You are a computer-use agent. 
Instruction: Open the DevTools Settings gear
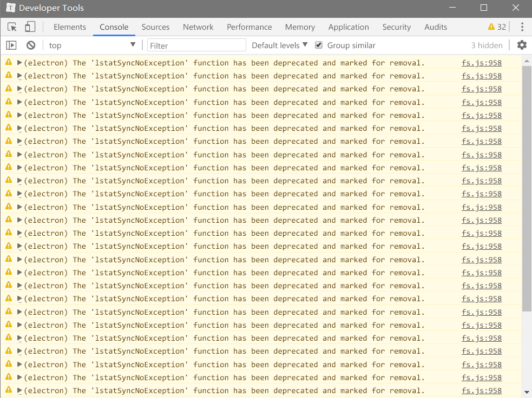[521, 45]
